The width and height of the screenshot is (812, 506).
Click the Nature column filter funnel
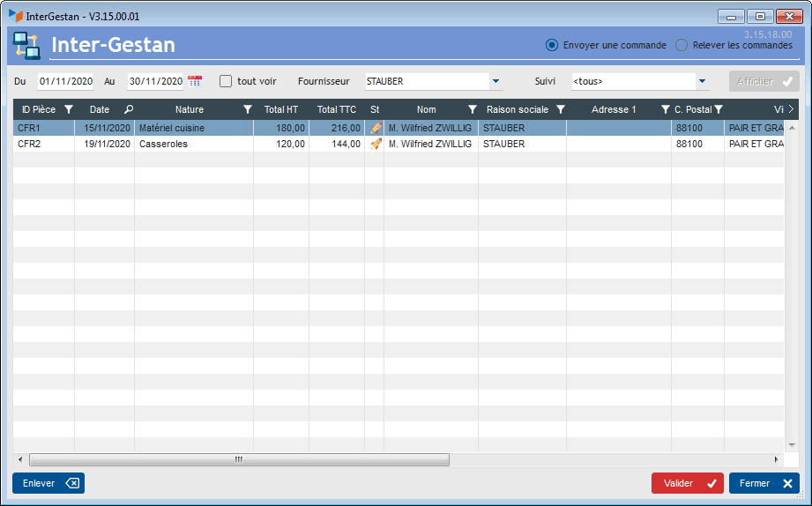pyautogui.click(x=248, y=109)
